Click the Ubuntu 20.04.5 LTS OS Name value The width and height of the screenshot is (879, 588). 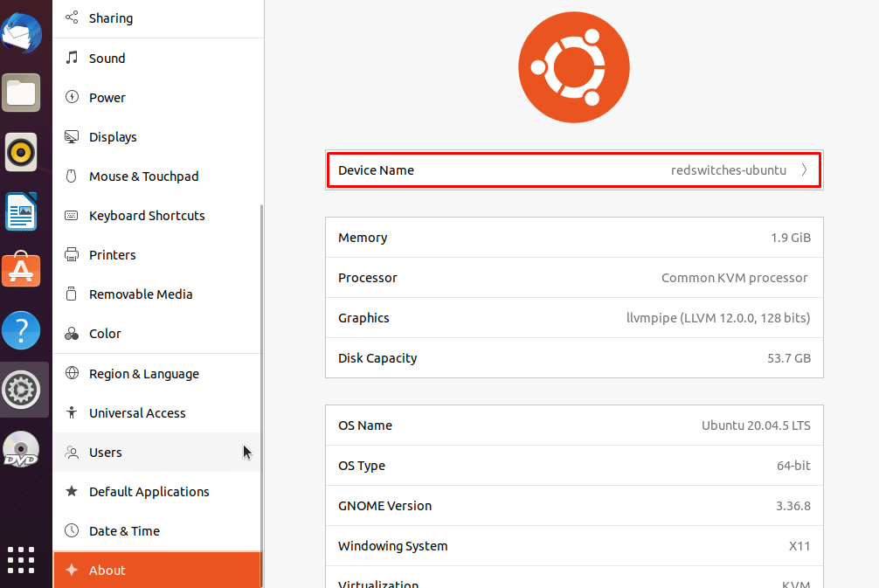pos(756,425)
